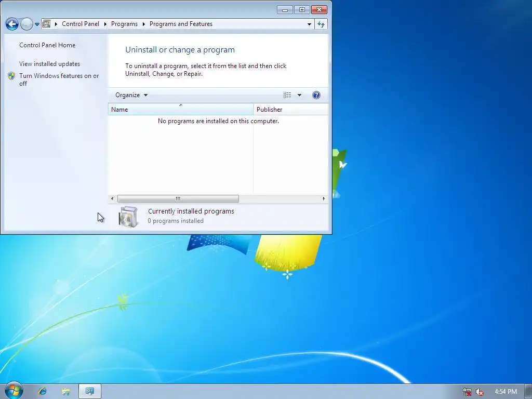The height and width of the screenshot is (399, 532).
Task: Select Control Panel taskbar button
Action: [90, 392]
